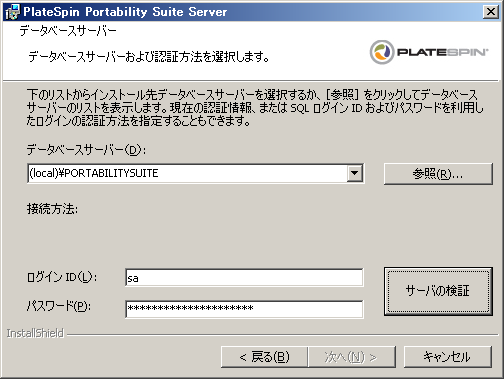This screenshot has height=379, width=504.
Task: Click the パスワード(P): label
Action: point(59,306)
